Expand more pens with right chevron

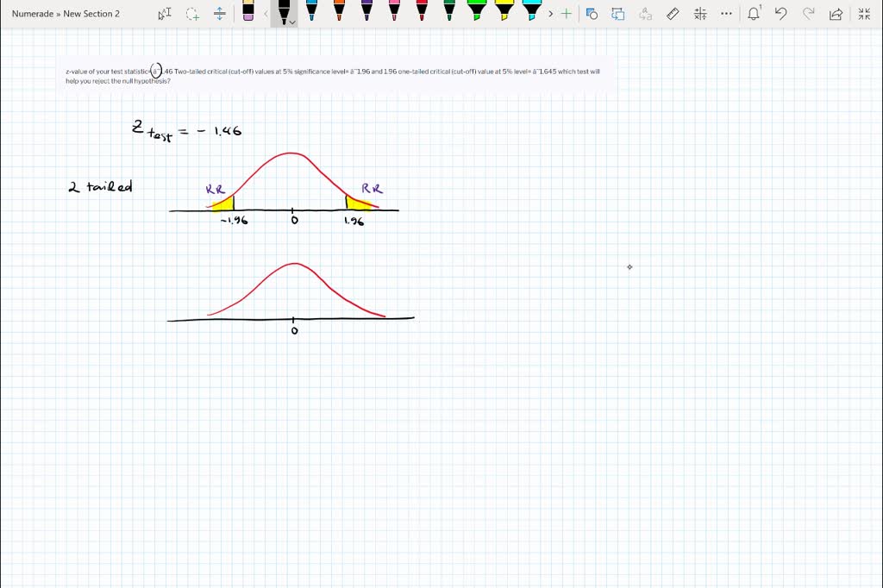pos(551,14)
